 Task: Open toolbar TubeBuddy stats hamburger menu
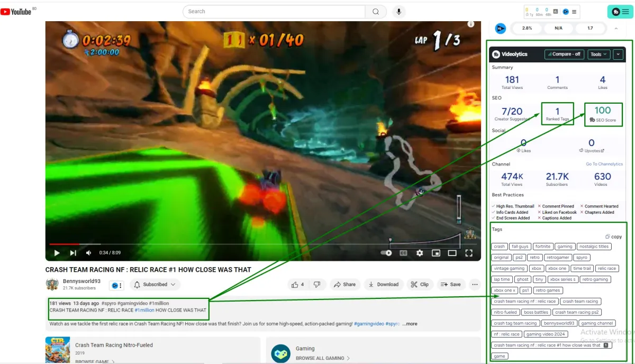coord(574,12)
